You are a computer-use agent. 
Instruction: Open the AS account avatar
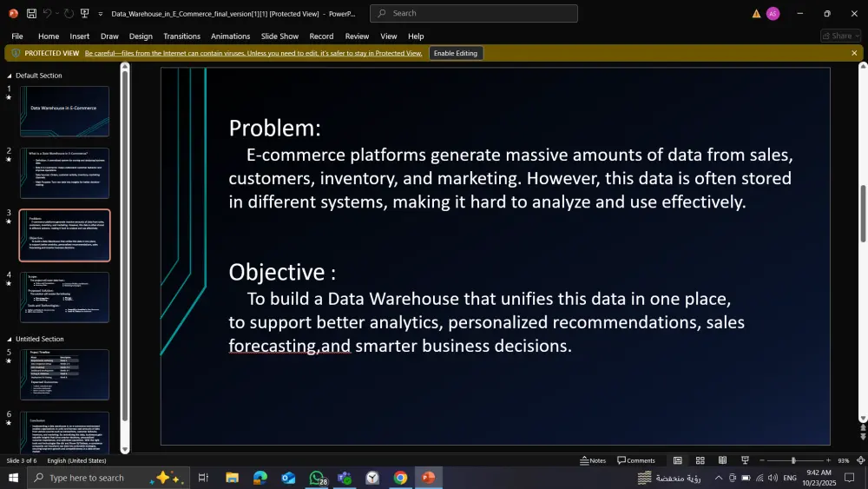tap(773, 13)
